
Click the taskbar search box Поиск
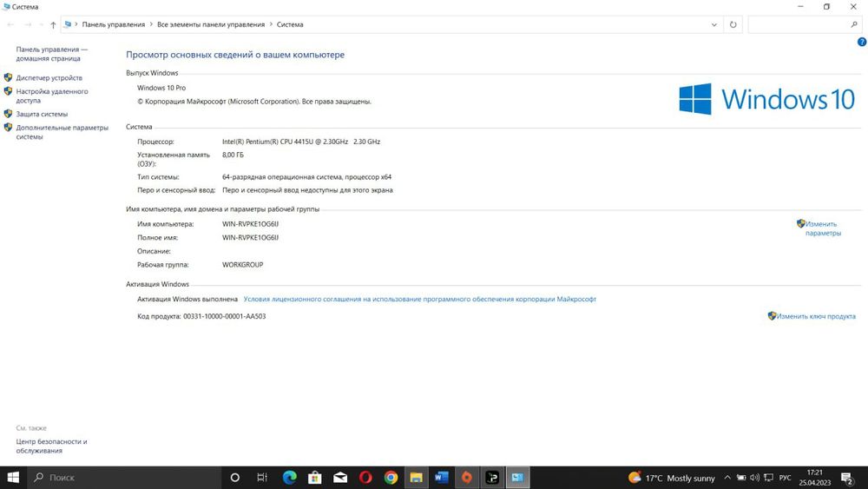pos(124,478)
